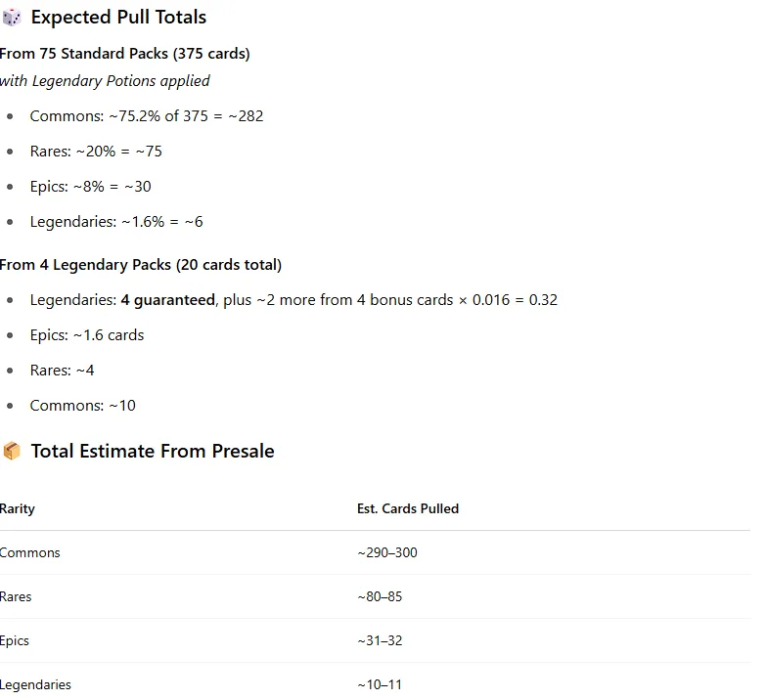This screenshot has width=766, height=700.
Task: Select the Expected Pull Totals heading
Action: pos(118,18)
